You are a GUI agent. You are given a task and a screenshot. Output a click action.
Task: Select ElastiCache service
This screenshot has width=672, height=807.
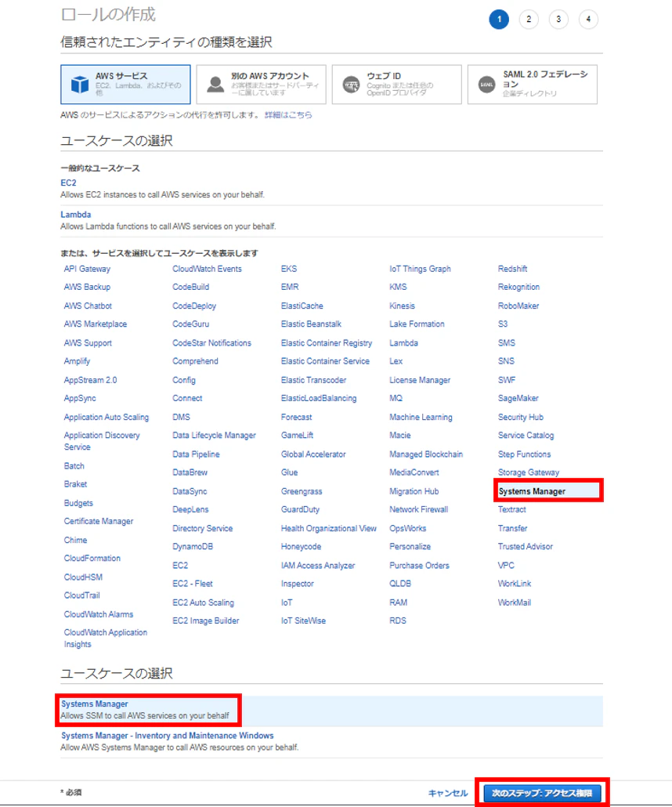(302, 306)
